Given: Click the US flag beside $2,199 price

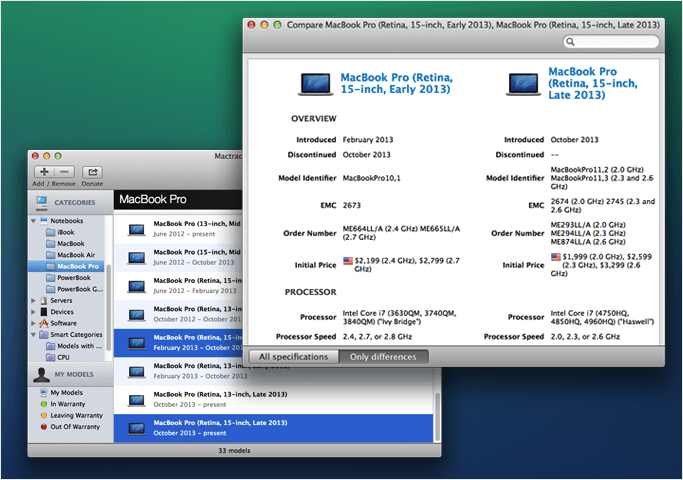Looking at the screenshot, I should click(x=348, y=261).
